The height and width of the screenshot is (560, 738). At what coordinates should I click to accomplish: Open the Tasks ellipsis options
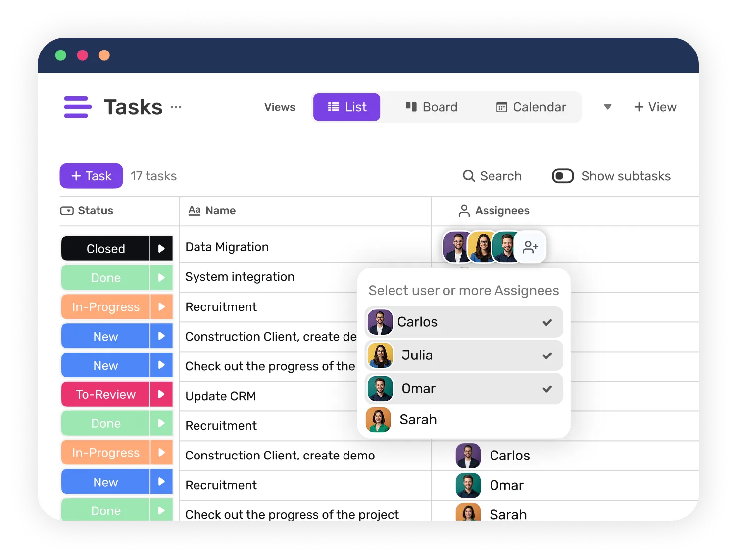click(x=176, y=107)
